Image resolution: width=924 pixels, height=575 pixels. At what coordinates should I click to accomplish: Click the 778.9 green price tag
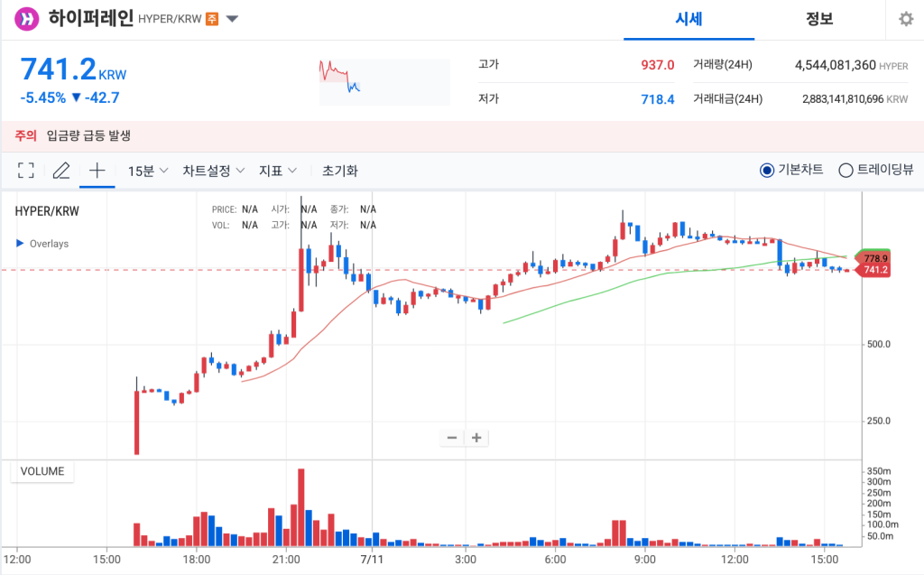(x=873, y=256)
